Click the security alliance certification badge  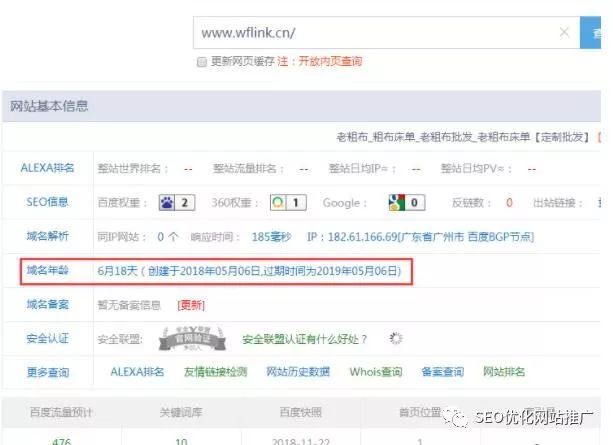pyautogui.click(x=192, y=338)
